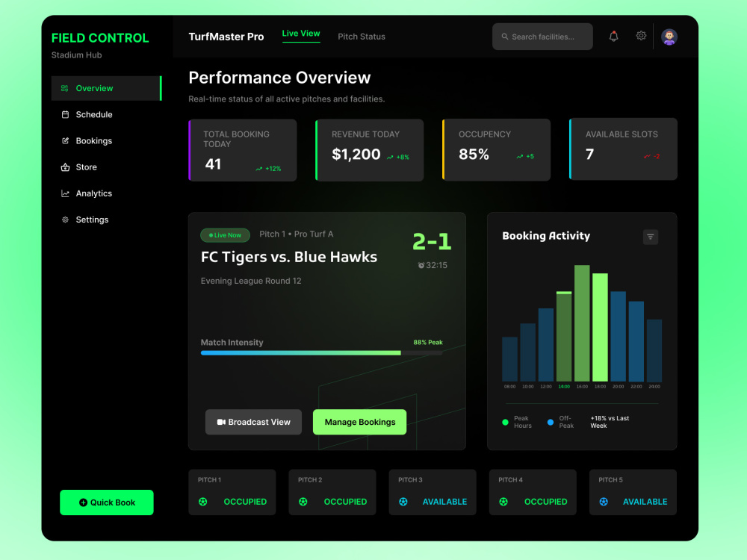Click the Bookings edit icon

[x=65, y=140]
